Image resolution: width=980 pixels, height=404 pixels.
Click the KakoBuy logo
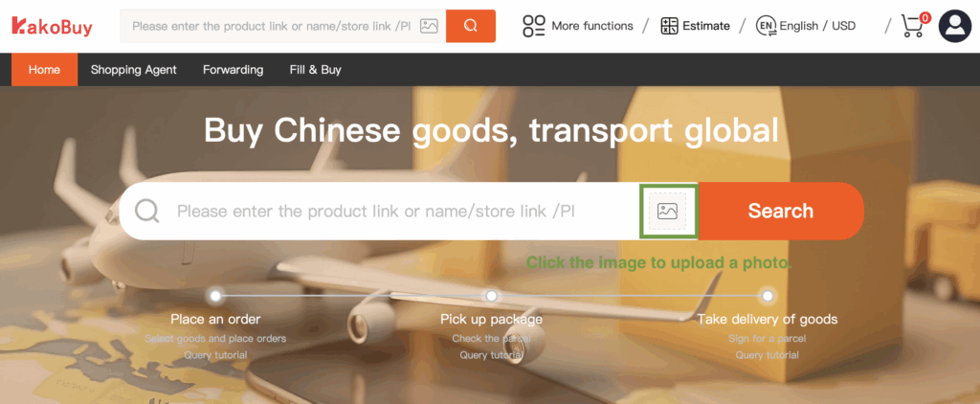(x=52, y=26)
